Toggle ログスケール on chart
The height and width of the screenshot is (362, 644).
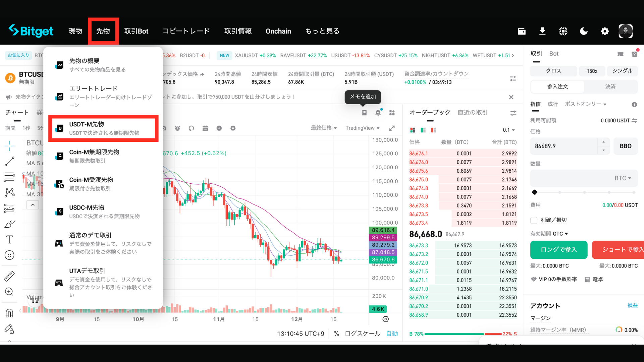click(x=362, y=334)
